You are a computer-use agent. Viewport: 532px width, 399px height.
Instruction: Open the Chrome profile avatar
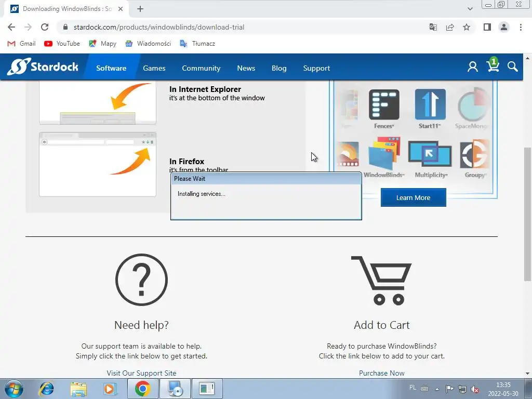pyautogui.click(x=504, y=27)
